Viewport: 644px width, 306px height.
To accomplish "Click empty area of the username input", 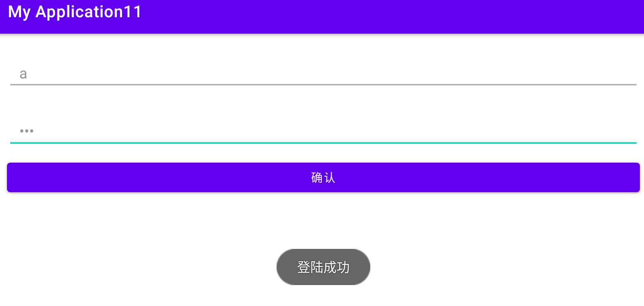I will tap(329, 74).
